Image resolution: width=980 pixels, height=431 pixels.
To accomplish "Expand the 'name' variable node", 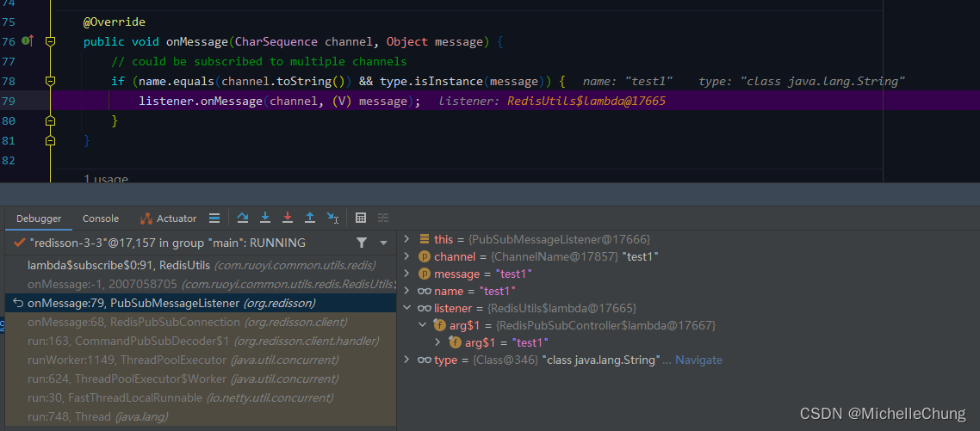I will [406, 291].
